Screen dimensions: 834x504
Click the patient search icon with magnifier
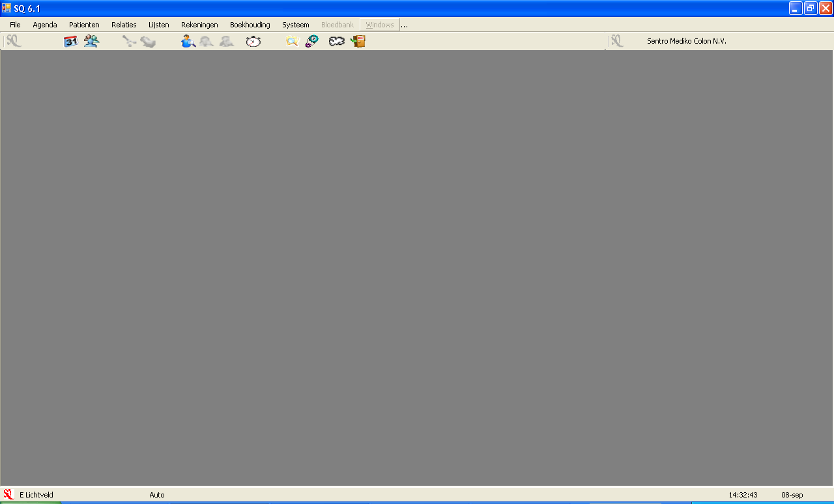coord(188,42)
